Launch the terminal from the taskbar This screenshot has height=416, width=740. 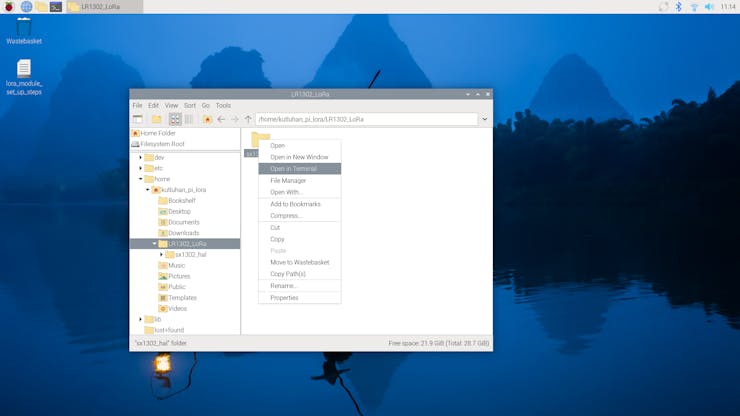pyautogui.click(x=56, y=7)
